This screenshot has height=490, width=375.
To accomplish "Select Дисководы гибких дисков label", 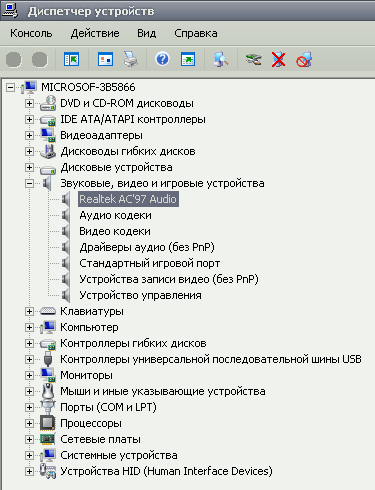I will [x=128, y=151].
